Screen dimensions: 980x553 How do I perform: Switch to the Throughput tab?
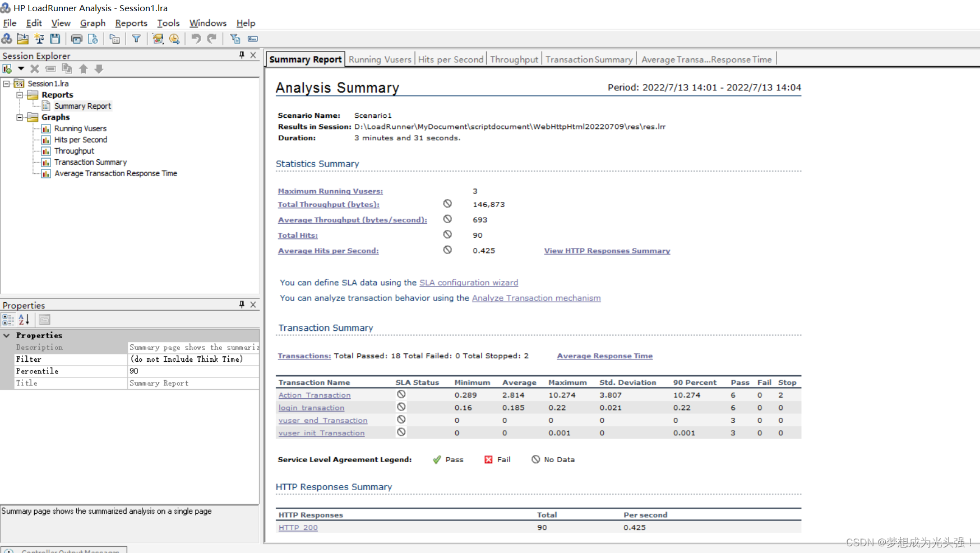tap(514, 59)
